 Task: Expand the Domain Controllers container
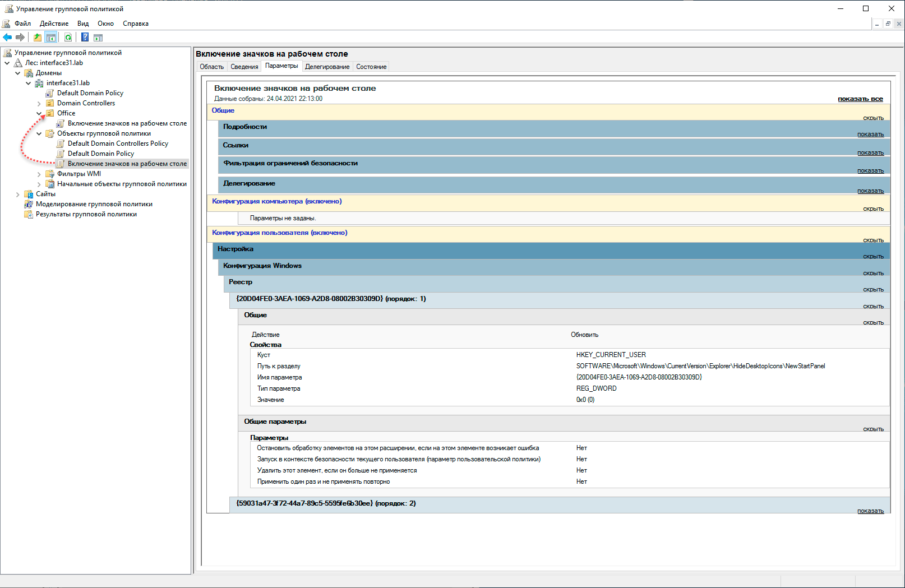click(x=39, y=104)
